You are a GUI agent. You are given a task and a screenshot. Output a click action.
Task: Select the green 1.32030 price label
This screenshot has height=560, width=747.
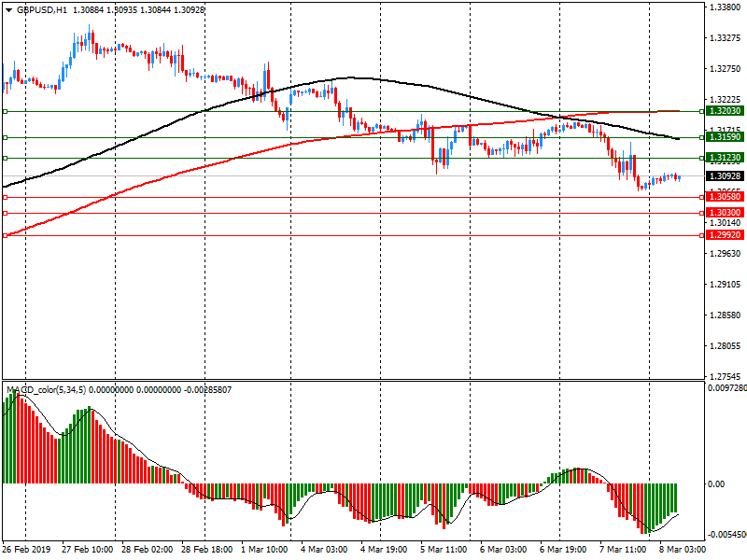(x=725, y=111)
